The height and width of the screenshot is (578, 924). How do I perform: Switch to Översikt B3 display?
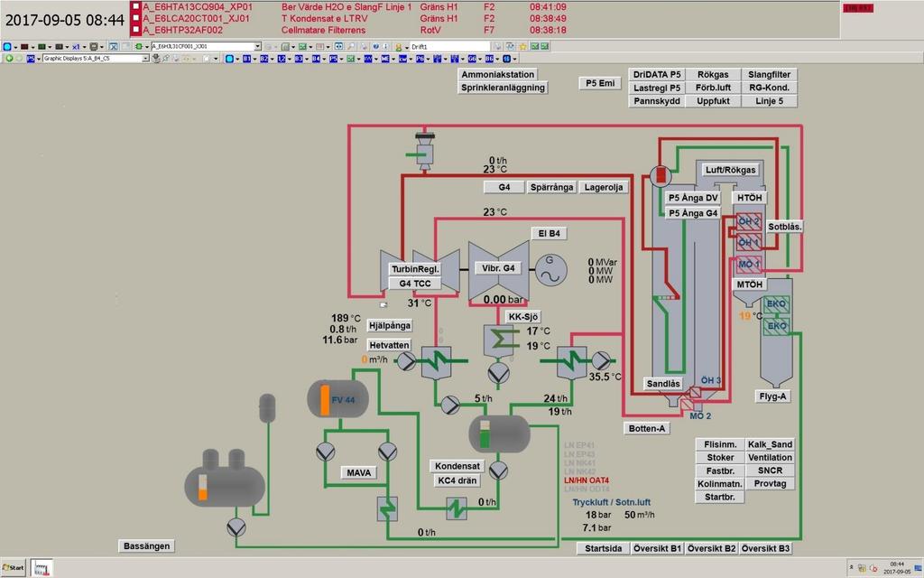(x=765, y=548)
